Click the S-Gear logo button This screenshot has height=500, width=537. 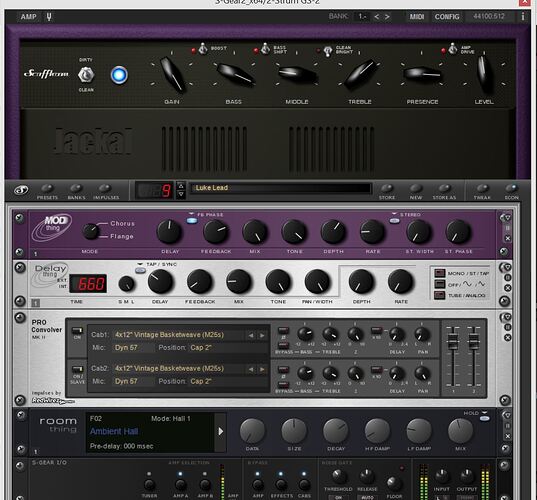[x=21, y=190]
